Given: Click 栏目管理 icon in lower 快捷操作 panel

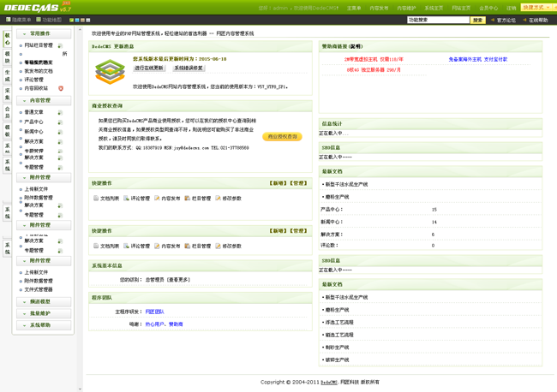Looking at the screenshot, I should pos(188,246).
